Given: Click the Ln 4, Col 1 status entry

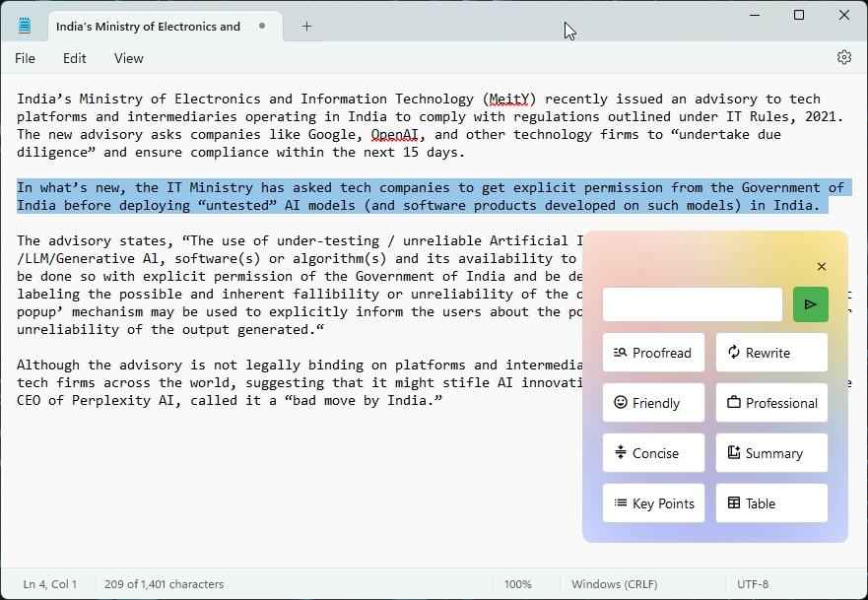Looking at the screenshot, I should [x=50, y=584].
